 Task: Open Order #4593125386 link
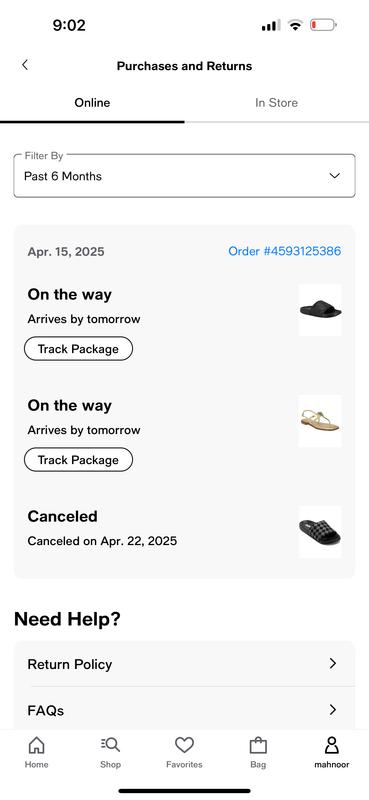284,251
